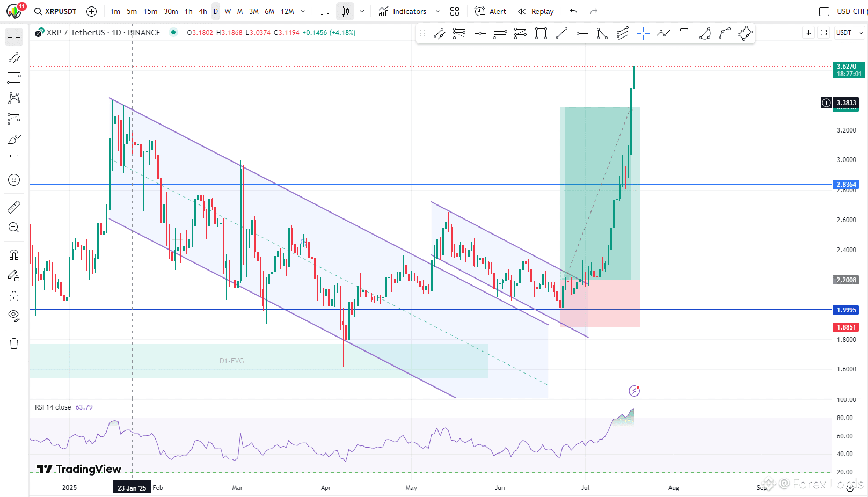
Task: Activate the zoom in tool
Action: point(14,227)
